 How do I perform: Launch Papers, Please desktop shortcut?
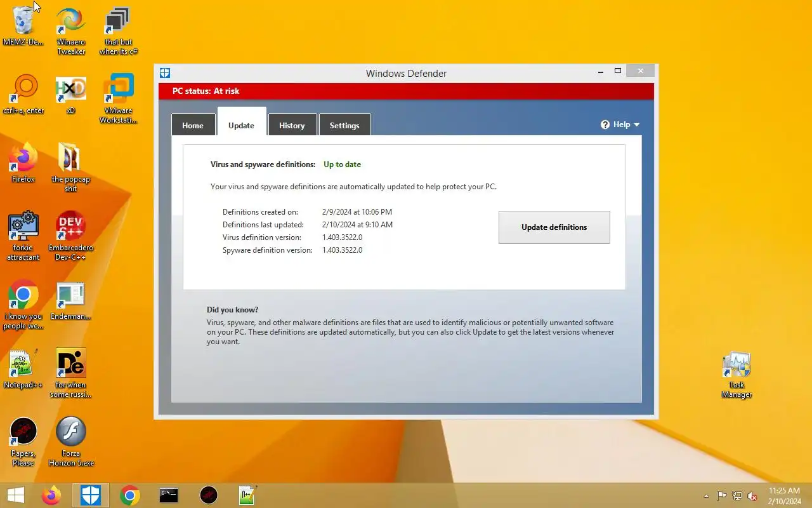[23, 441]
